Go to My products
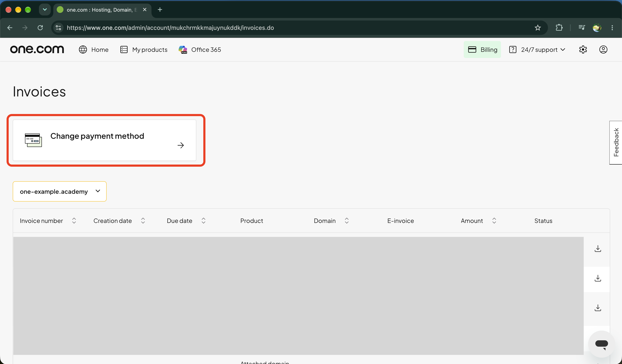The width and height of the screenshot is (622, 364). (144, 50)
